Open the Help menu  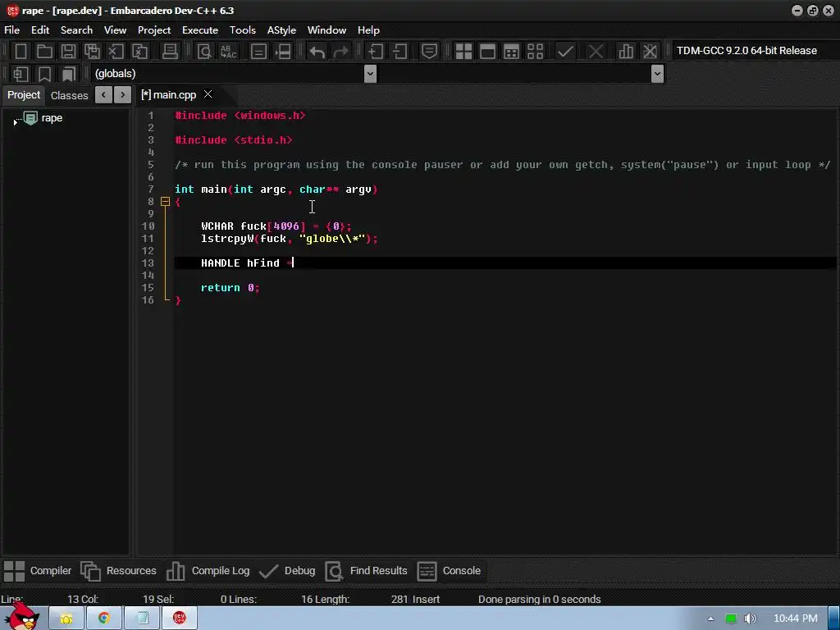point(368,30)
